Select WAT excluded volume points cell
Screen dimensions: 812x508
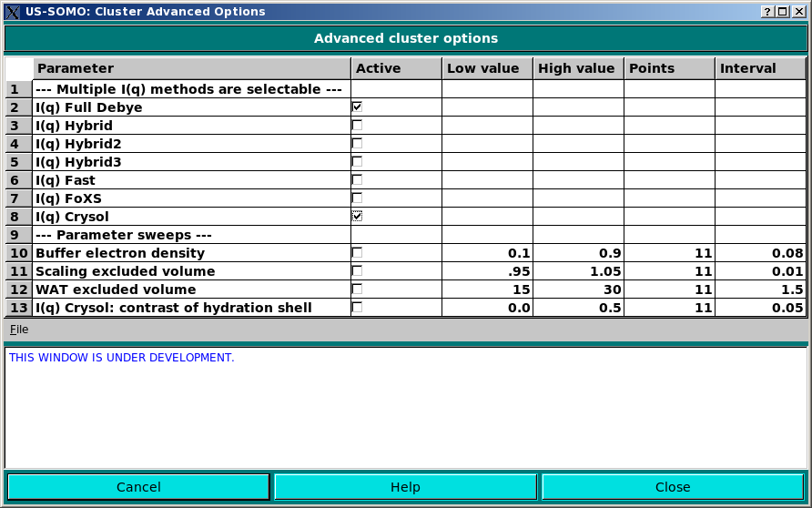670,289
